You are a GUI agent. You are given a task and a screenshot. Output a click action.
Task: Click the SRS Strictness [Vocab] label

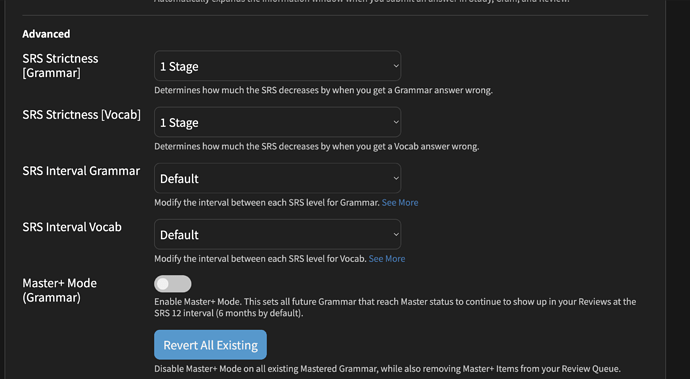pos(81,114)
